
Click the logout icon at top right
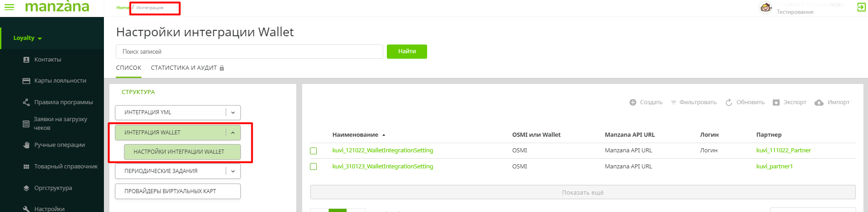[861, 7]
